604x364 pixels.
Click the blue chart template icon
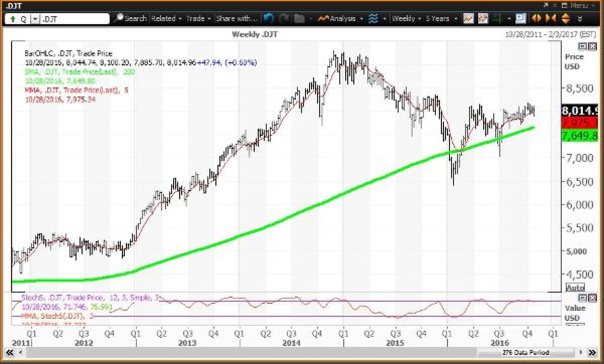[x=520, y=19]
